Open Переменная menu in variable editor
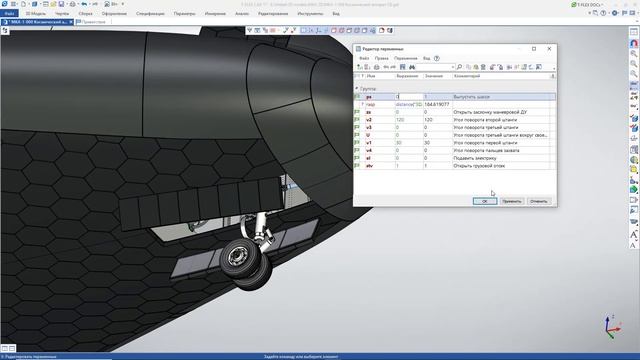 coord(406,58)
